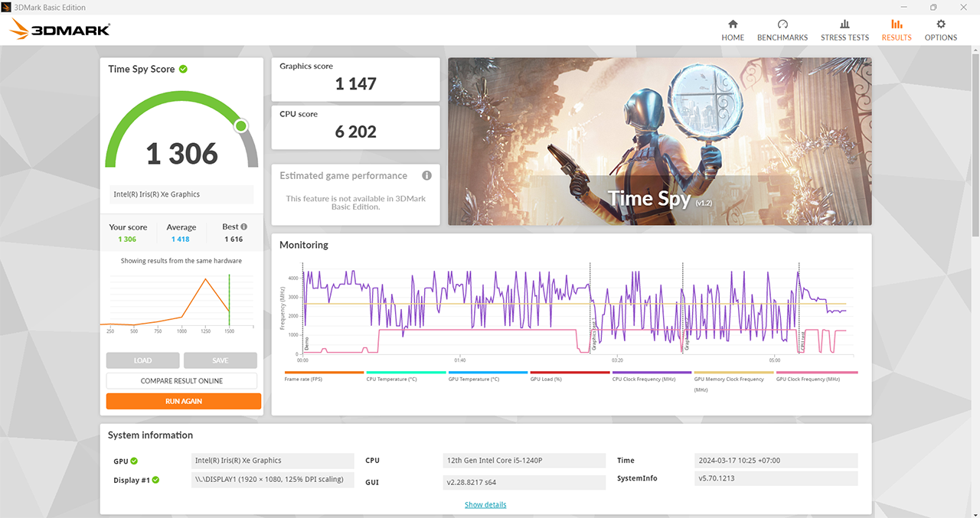This screenshot has height=518, width=980.
Task: Click the GPU value in System information
Action: pos(273,461)
